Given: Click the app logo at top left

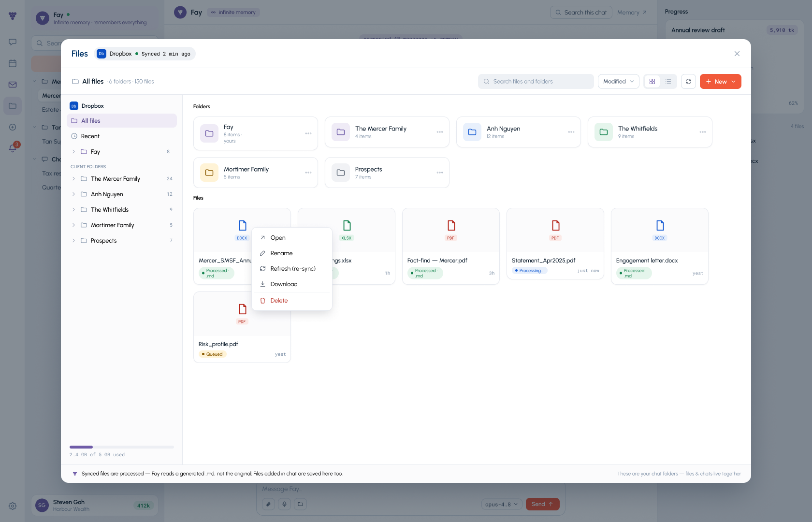Looking at the screenshot, I should tap(13, 16).
